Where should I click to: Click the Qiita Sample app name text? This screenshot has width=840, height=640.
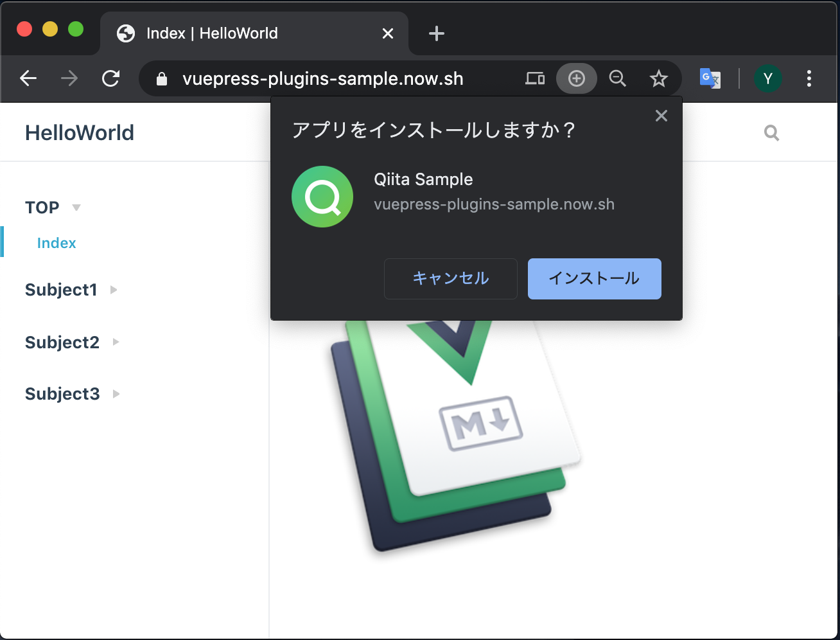tap(423, 179)
